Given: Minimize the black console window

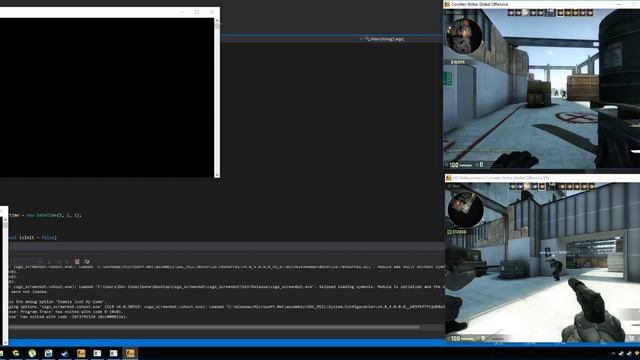Looking at the screenshot, I should [x=182, y=12].
